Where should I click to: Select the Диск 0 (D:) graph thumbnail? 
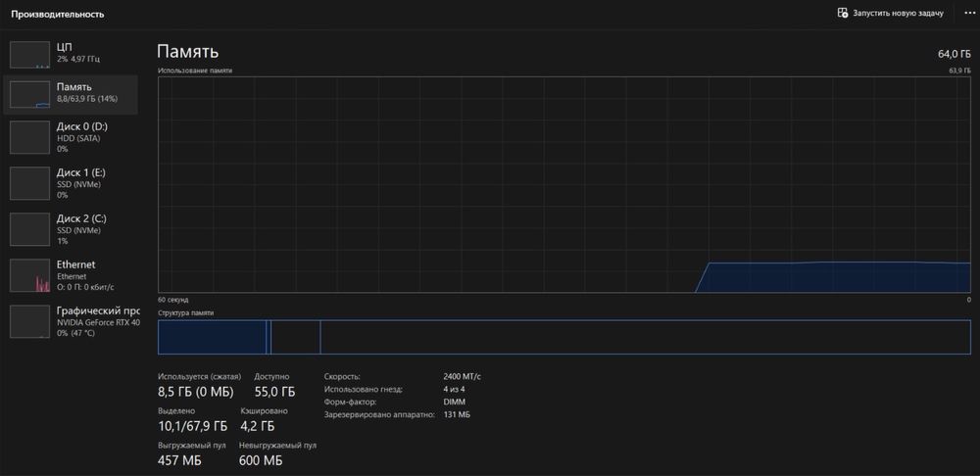[x=30, y=137]
